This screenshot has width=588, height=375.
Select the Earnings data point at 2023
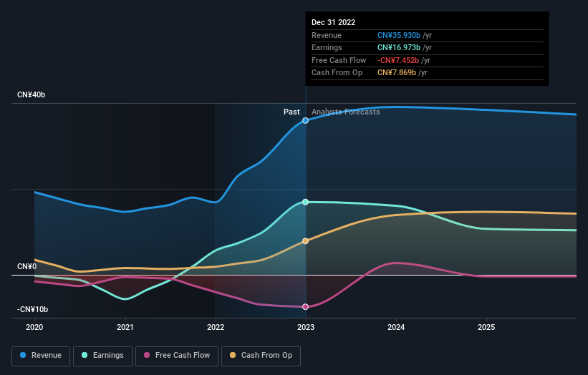(306, 202)
